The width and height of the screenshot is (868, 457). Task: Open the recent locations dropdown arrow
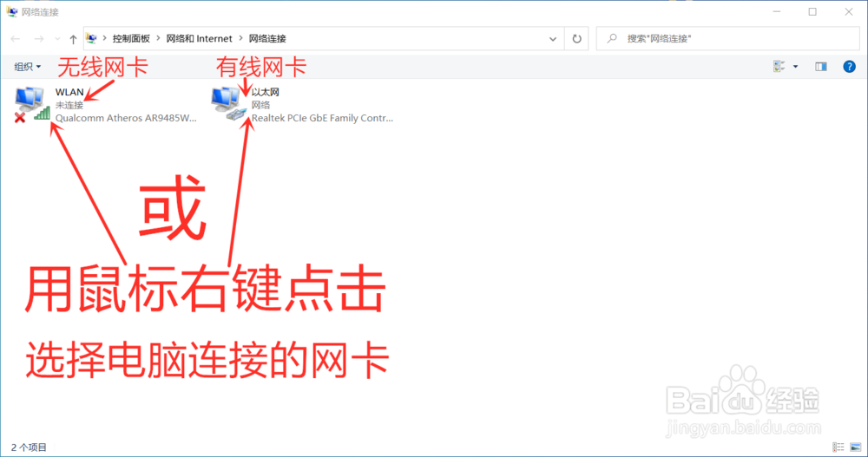coord(57,39)
